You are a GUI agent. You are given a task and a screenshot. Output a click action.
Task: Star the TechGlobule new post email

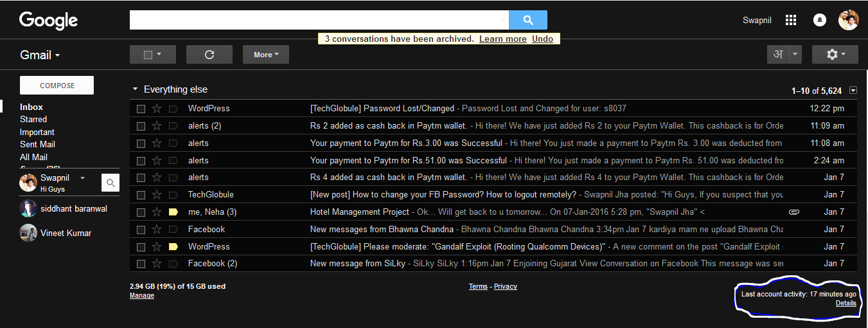click(157, 195)
